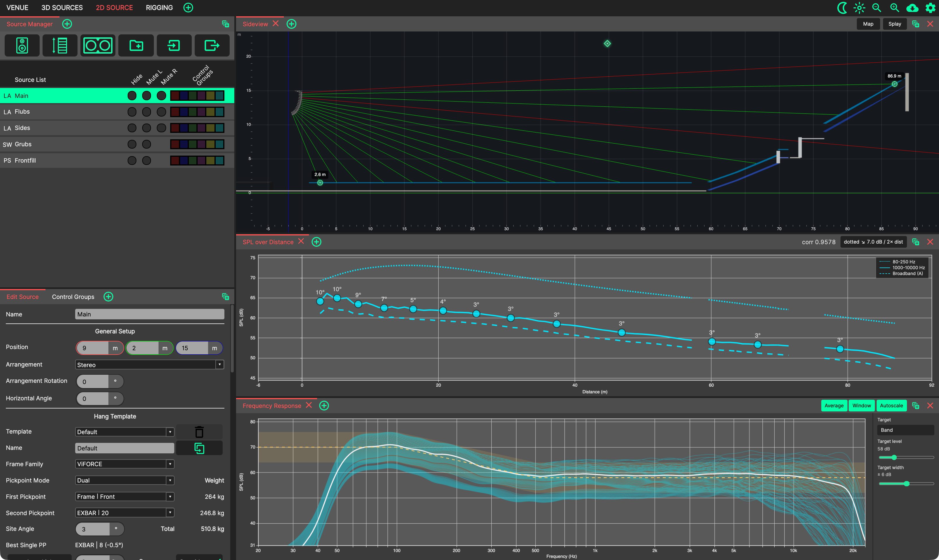Open the Pickpoint Mode Dual dropdown

[124, 480]
